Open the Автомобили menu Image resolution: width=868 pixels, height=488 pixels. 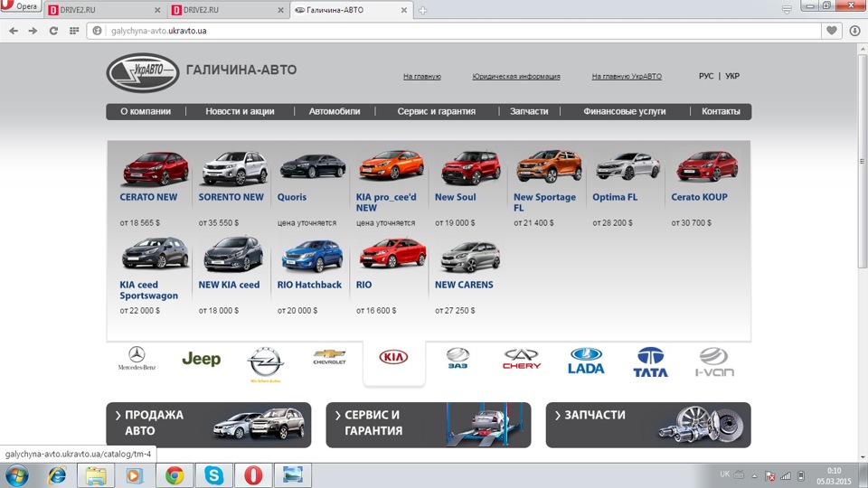[335, 111]
